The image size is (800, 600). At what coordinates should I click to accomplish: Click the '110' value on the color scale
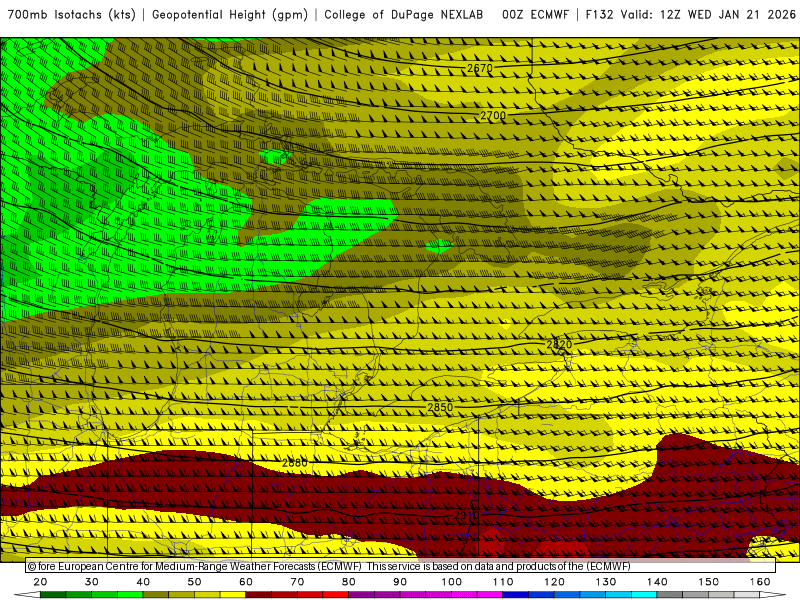(x=503, y=582)
